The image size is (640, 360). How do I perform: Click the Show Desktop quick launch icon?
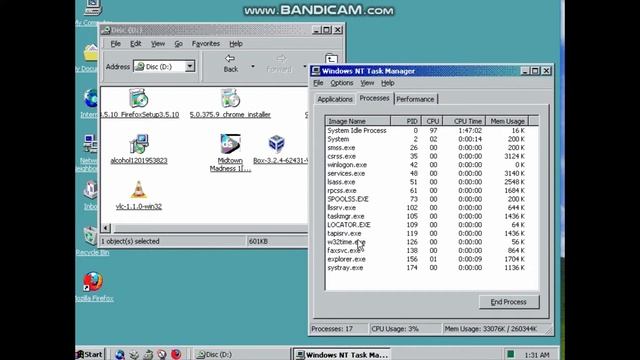tap(148, 354)
